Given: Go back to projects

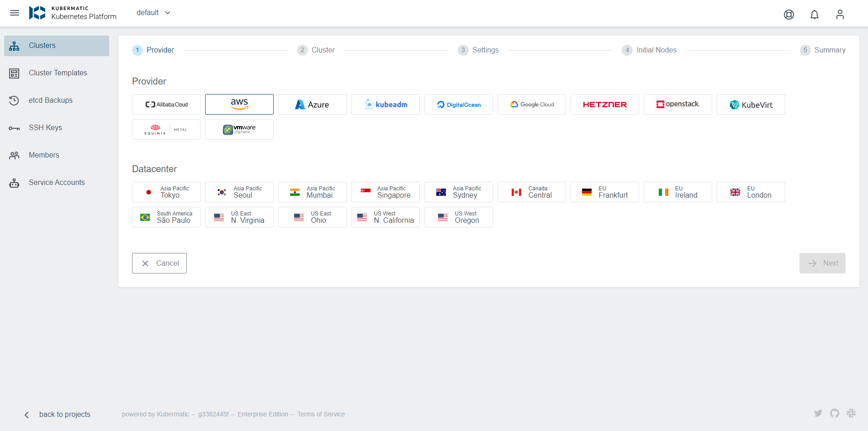Looking at the screenshot, I should click(65, 414).
